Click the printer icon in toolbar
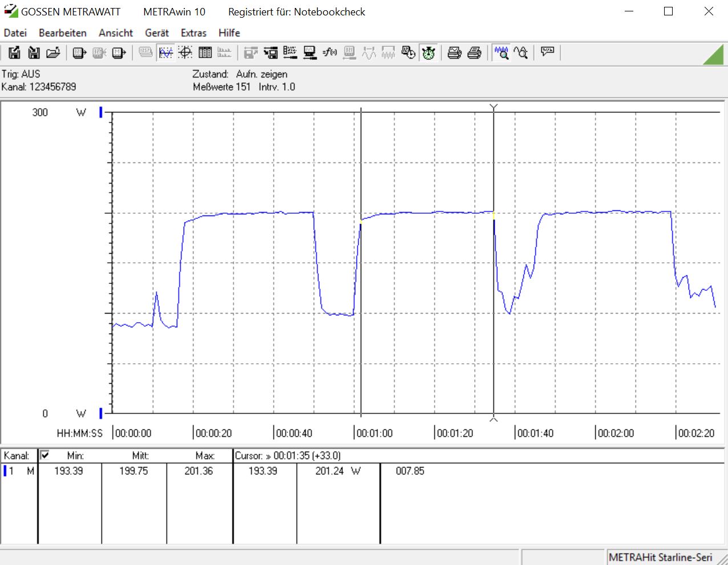The width and height of the screenshot is (728, 565). tap(454, 53)
